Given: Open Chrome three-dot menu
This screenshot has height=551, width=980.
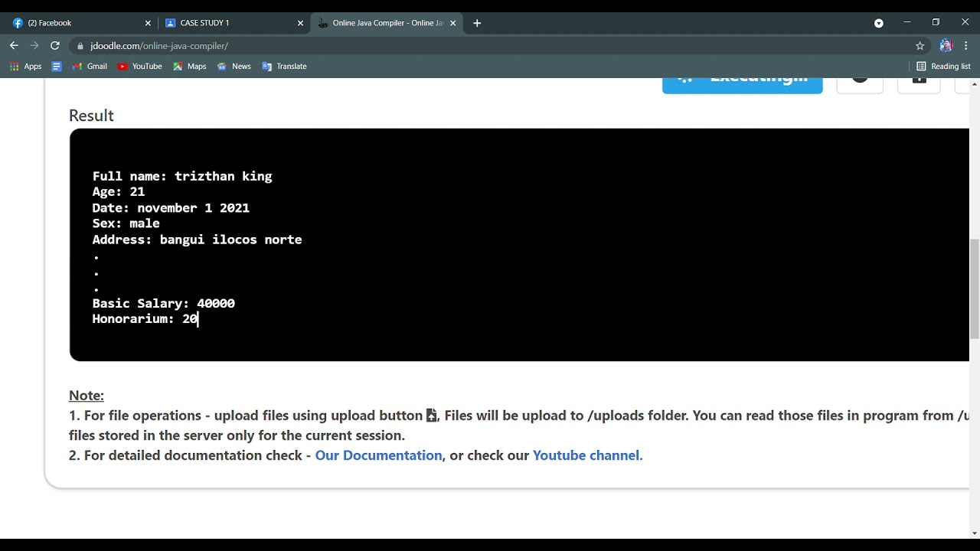Looking at the screenshot, I should (966, 46).
